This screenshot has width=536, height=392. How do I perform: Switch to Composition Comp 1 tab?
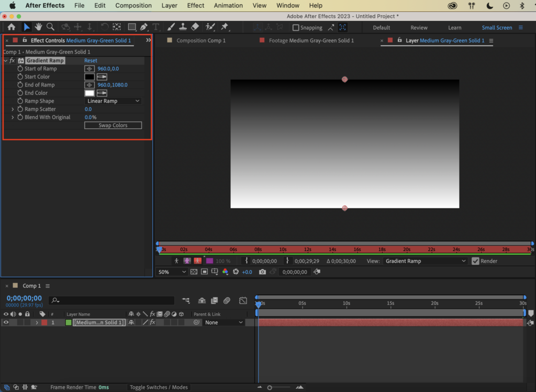(x=200, y=40)
